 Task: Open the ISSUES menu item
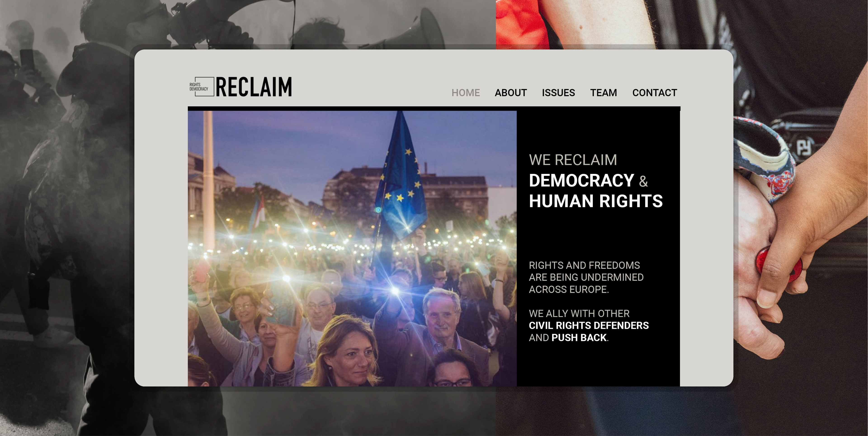click(x=558, y=93)
